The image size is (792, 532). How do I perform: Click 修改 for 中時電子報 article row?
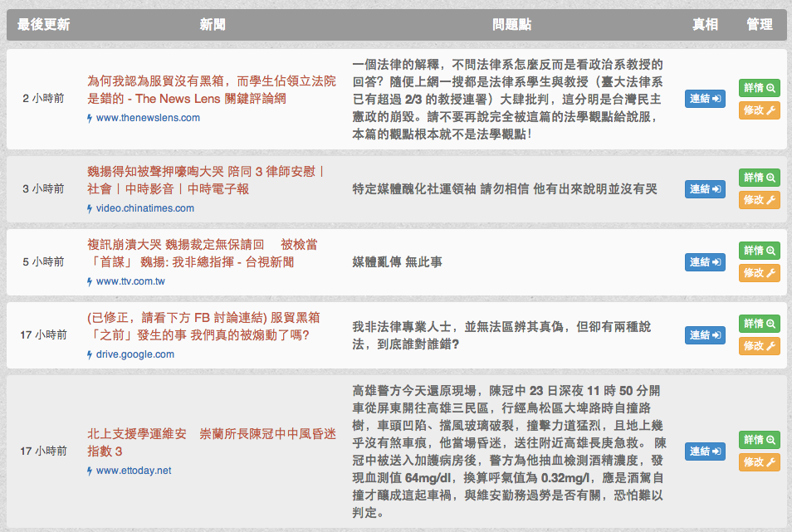coord(759,200)
